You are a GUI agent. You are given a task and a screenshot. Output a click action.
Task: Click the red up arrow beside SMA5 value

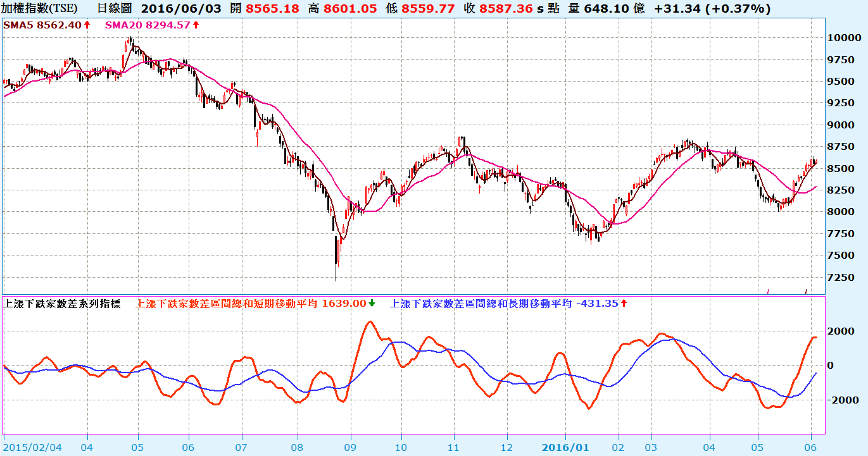point(87,25)
